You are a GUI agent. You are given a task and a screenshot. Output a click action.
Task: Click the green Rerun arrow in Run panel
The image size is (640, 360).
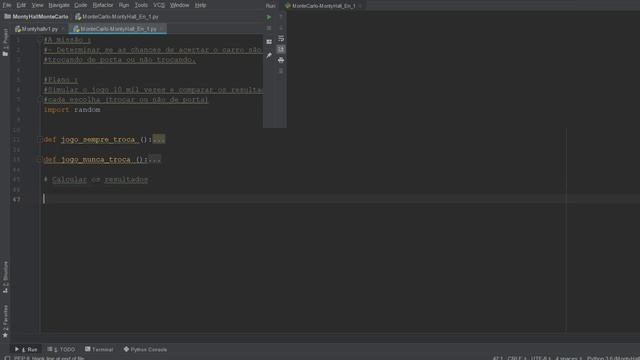pyautogui.click(x=269, y=17)
